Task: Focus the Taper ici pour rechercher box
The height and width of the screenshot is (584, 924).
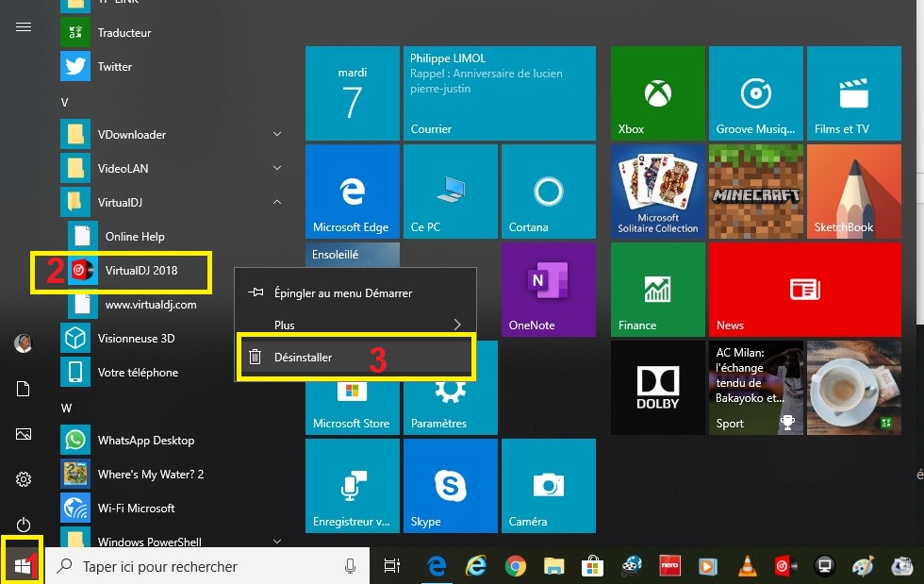Action: 207,566
